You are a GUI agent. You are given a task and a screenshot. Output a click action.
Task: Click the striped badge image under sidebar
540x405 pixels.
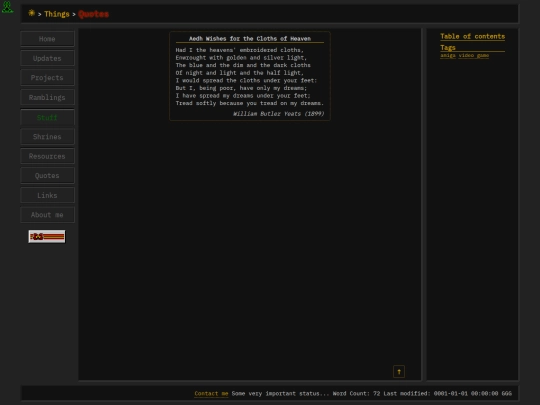(x=47, y=237)
